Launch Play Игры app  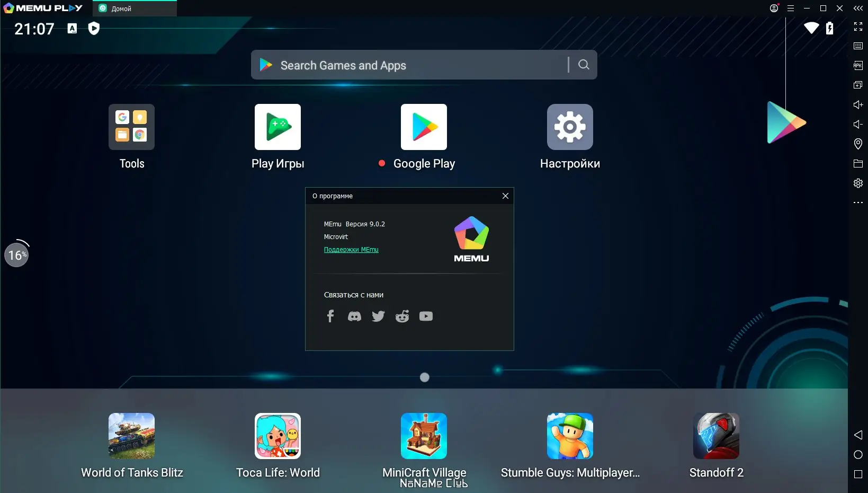[x=278, y=127]
